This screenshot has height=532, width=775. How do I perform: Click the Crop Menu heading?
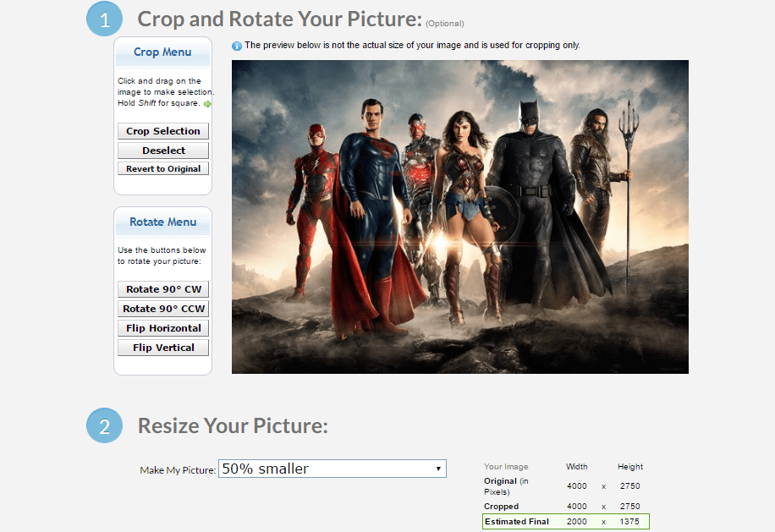(x=162, y=52)
